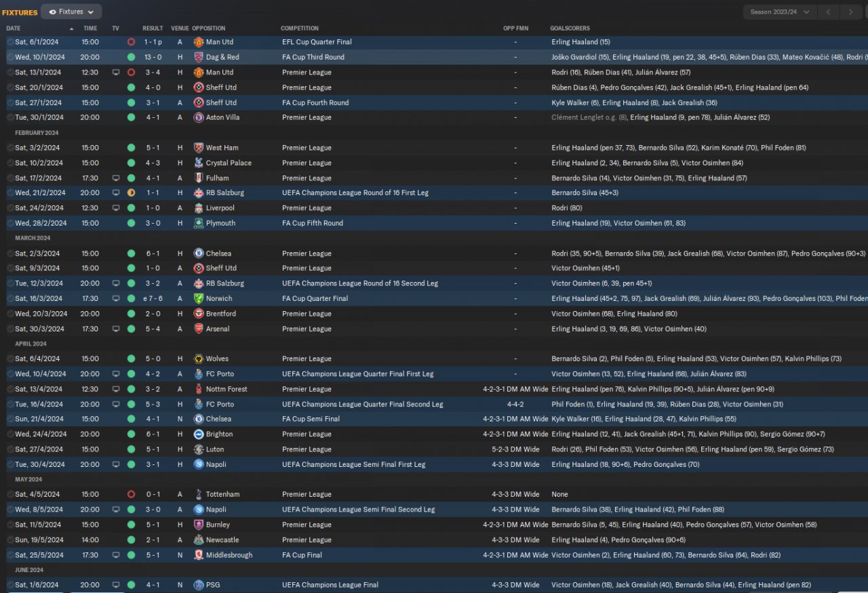The height and width of the screenshot is (593, 868).
Task: Click the TV icon on the PSG final row
Action: pos(116,585)
